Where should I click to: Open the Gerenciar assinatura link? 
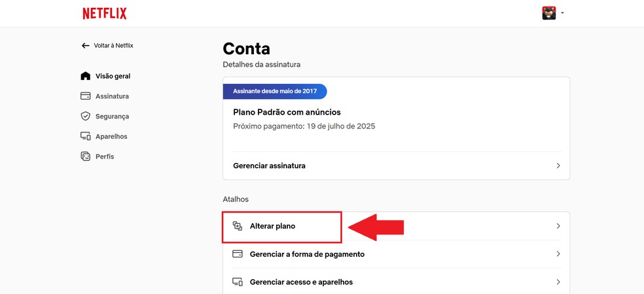pyautogui.click(x=269, y=166)
